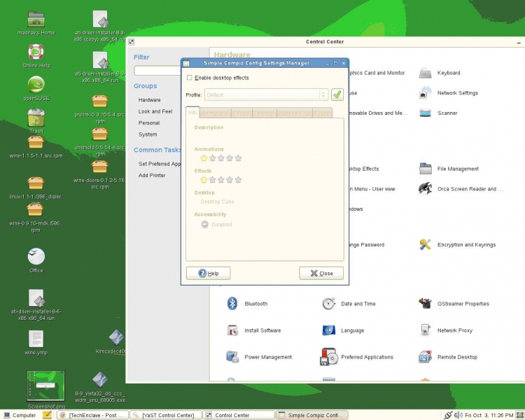Click Help button in Compiz dialog
This screenshot has width=525, height=420.
click(208, 273)
